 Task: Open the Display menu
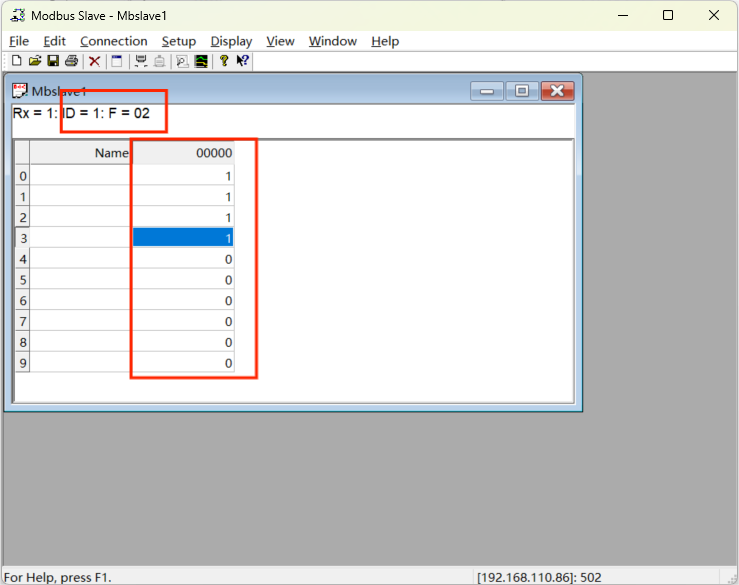[231, 41]
